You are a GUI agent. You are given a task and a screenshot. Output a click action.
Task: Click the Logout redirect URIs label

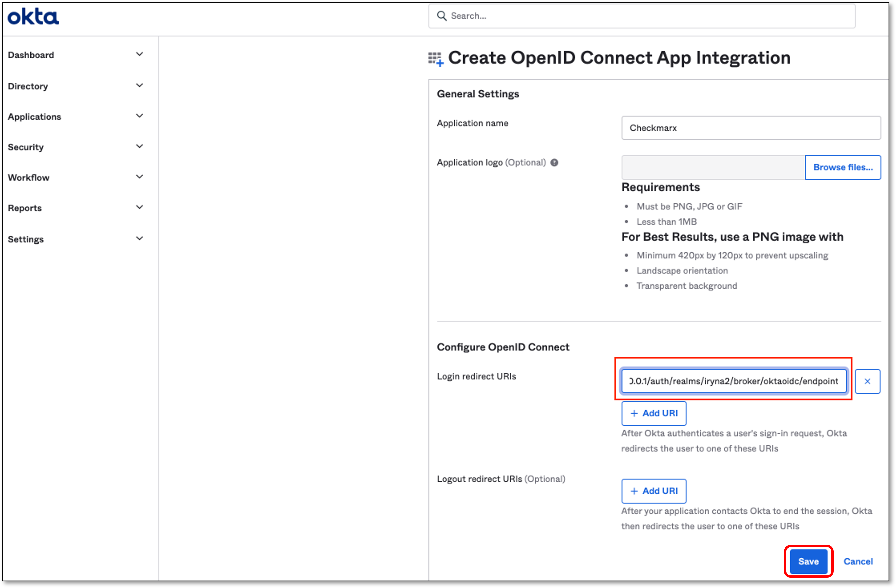click(501, 479)
